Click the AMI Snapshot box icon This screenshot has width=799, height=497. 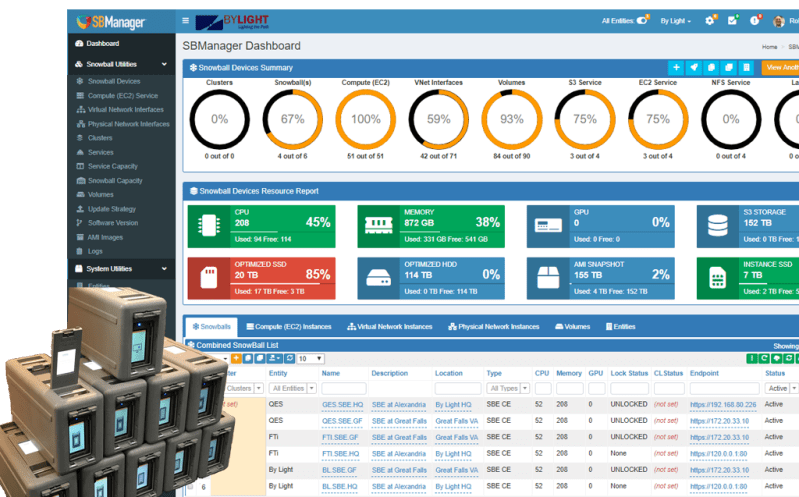pyautogui.click(x=548, y=278)
